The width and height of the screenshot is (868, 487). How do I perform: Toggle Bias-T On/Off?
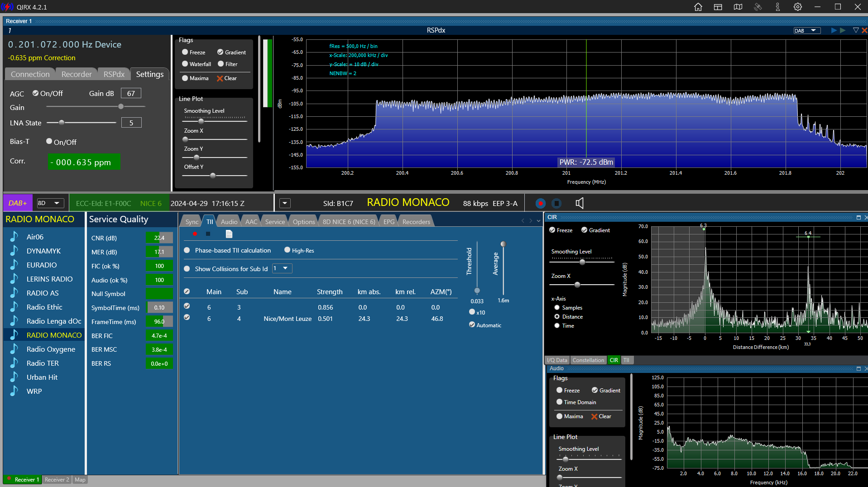(x=49, y=141)
